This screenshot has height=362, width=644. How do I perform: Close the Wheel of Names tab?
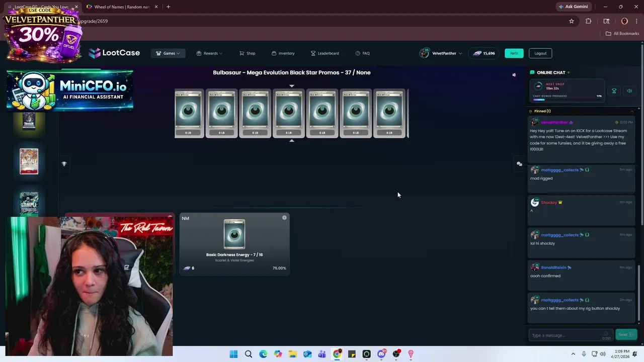(x=156, y=7)
